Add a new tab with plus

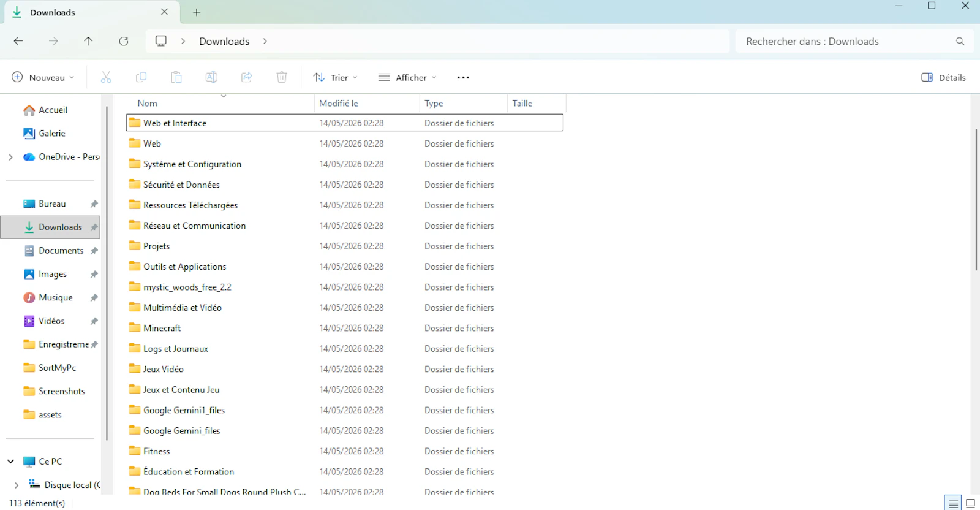[197, 12]
